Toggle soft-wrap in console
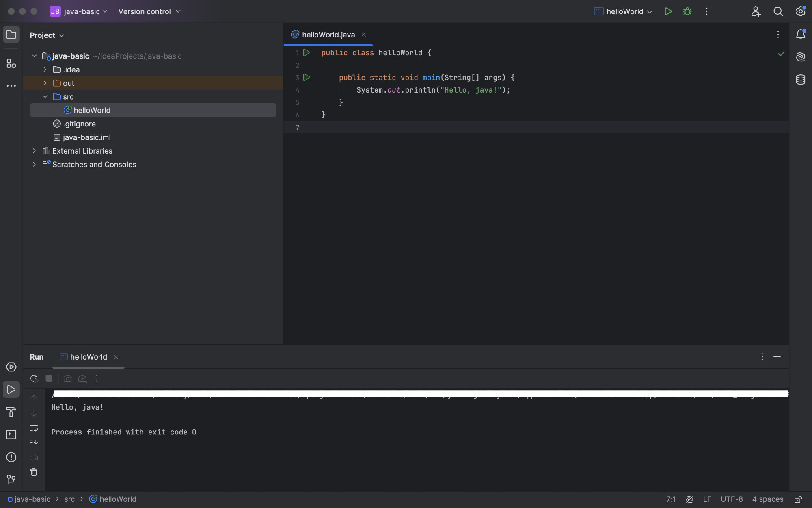The height and width of the screenshot is (508, 812). [x=34, y=428]
